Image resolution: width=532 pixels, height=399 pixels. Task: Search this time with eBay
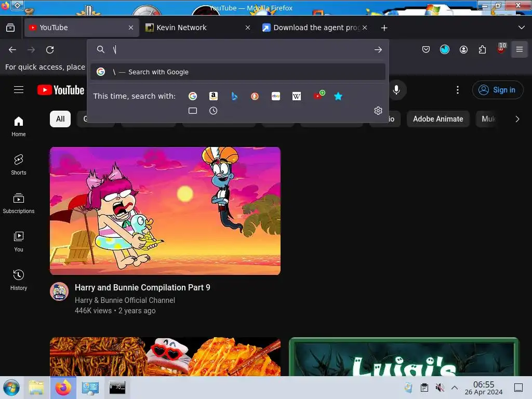click(276, 96)
